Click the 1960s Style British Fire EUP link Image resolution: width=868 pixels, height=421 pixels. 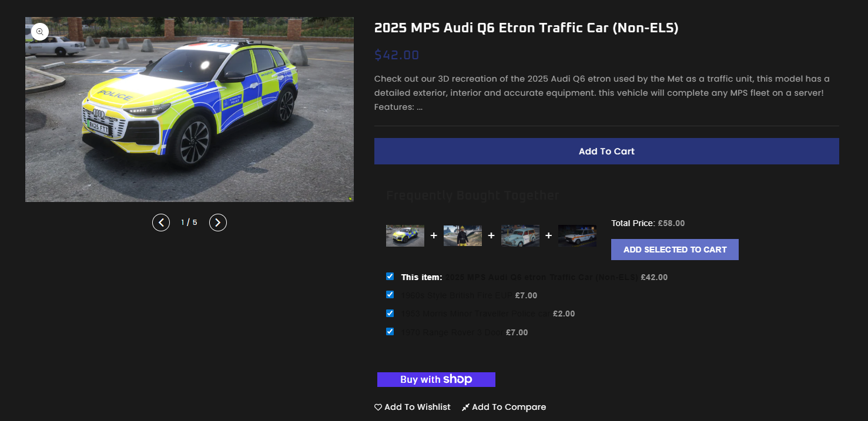[x=457, y=295]
